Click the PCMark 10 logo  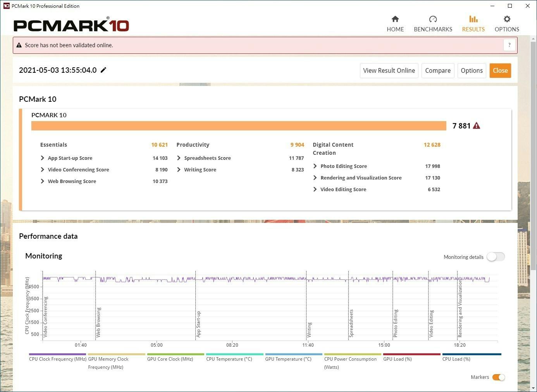tap(71, 25)
